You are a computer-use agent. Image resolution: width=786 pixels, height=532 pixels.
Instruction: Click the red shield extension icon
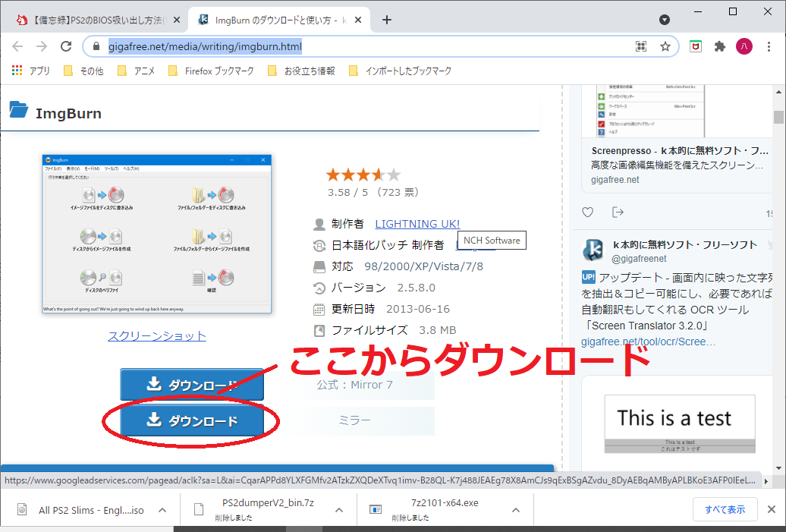pyautogui.click(x=695, y=46)
